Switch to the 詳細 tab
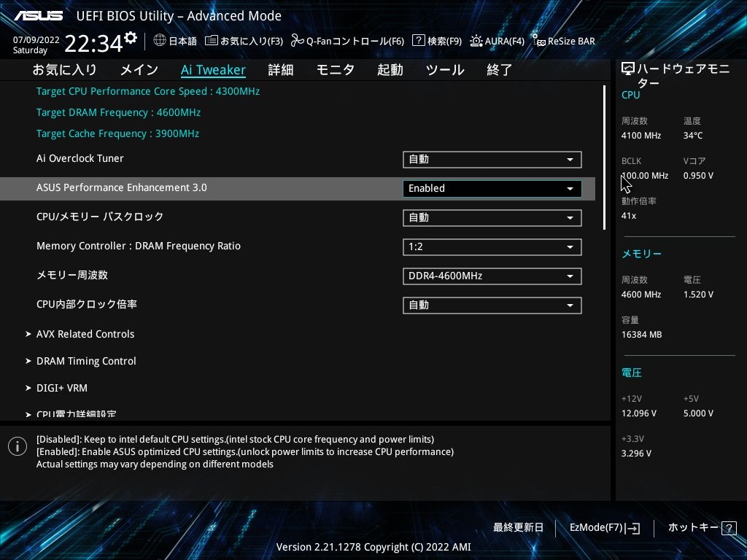The height and width of the screenshot is (560, 747). coord(281,70)
